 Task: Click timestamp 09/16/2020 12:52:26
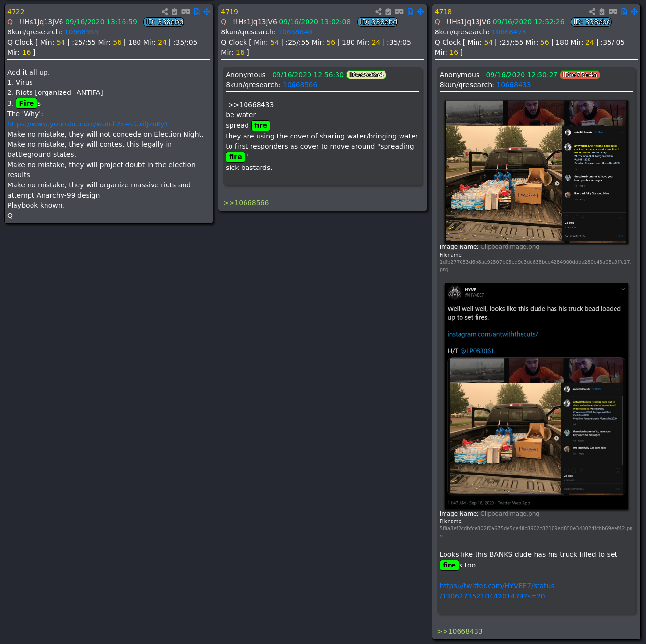[529, 22]
